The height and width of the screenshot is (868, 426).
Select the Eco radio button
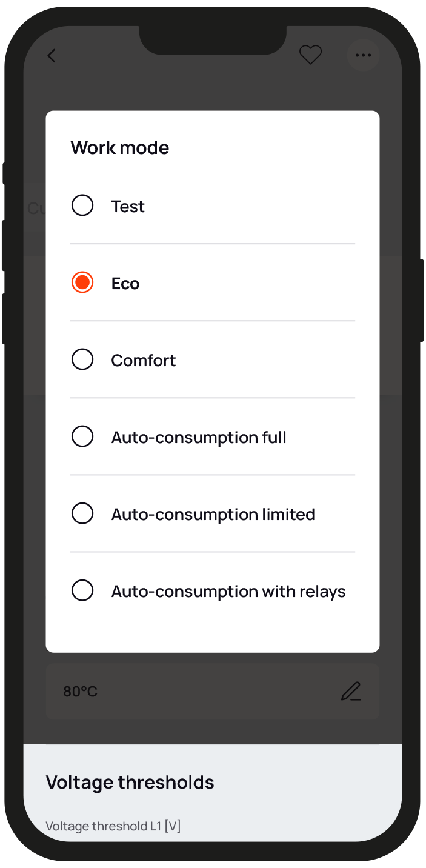click(82, 282)
